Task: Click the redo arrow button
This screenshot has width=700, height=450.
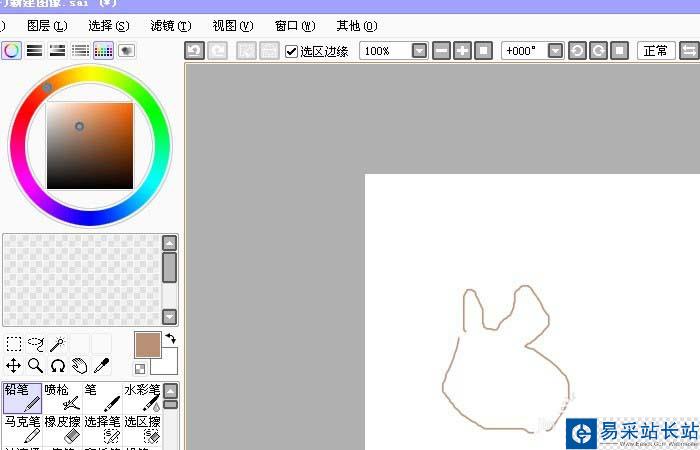Action: pos(217,51)
